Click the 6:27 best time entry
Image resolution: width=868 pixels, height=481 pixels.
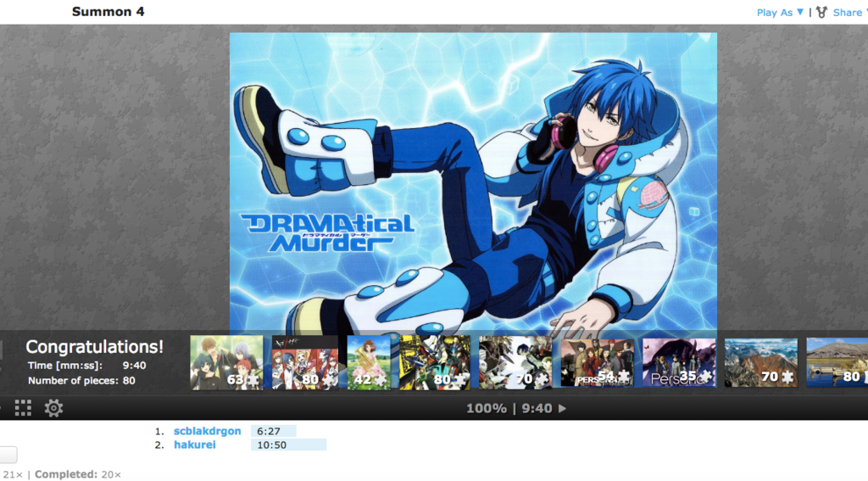[274, 431]
